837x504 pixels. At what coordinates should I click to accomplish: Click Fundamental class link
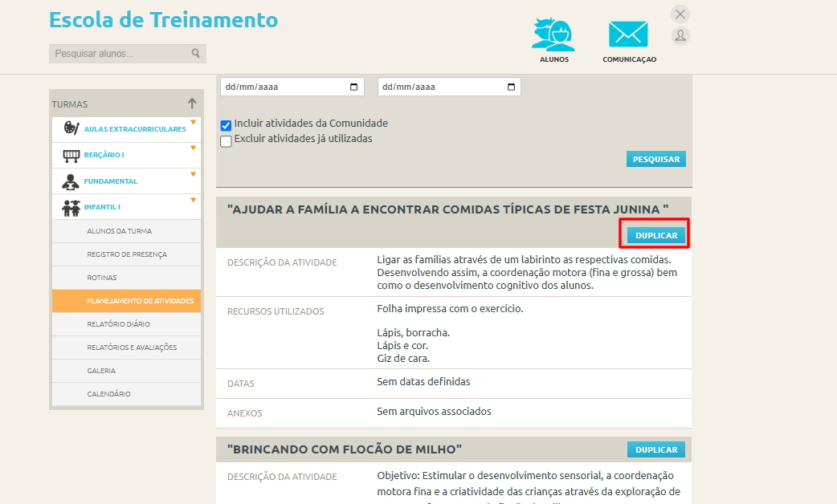pos(111,181)
